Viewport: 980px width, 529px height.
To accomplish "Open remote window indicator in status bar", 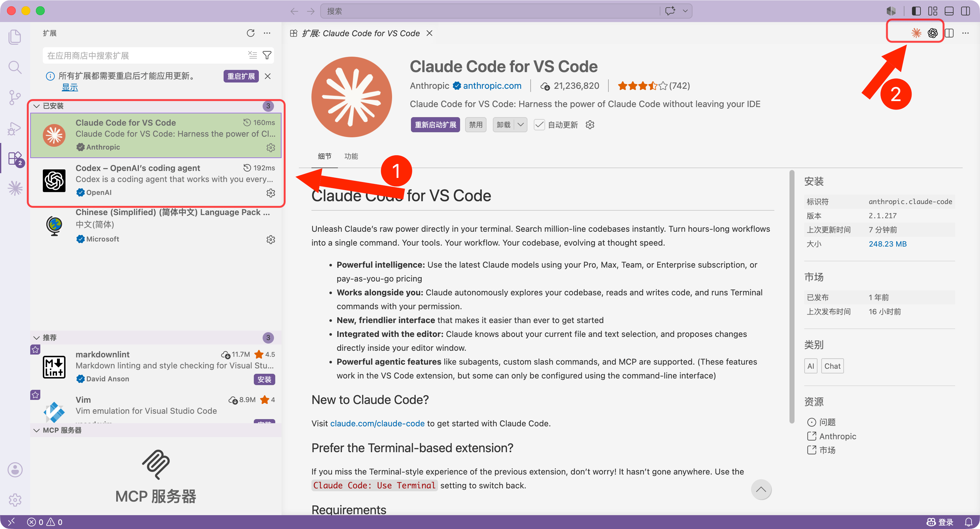I will [11, 522].
